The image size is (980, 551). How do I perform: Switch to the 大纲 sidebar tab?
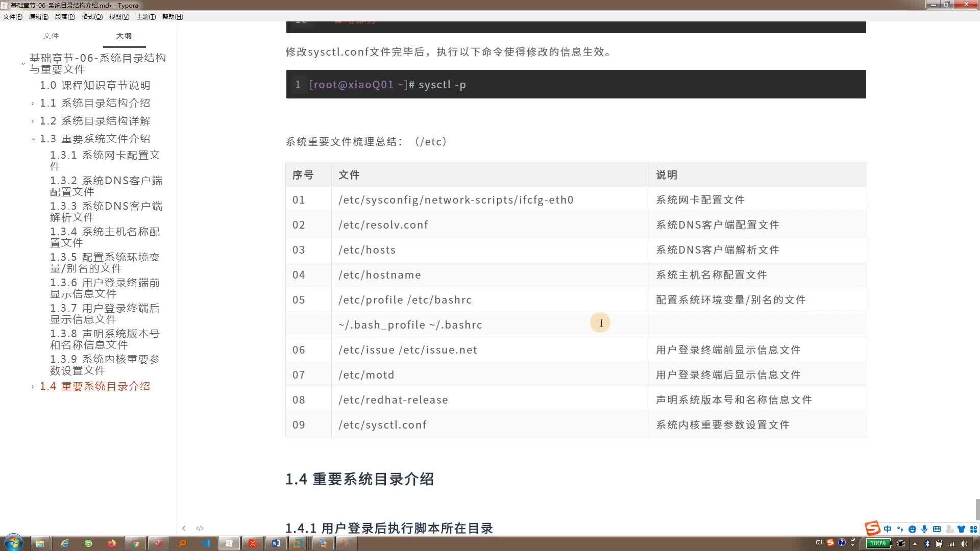click(124, 36)
